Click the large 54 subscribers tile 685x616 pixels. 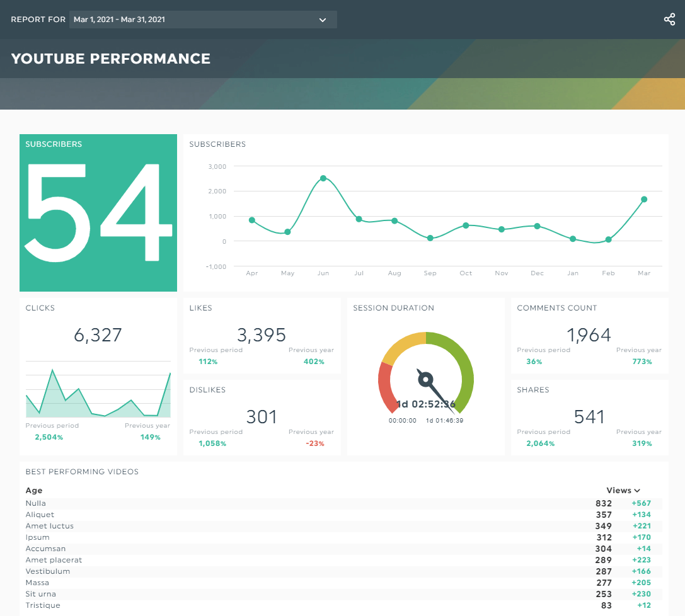pos(98,213)
